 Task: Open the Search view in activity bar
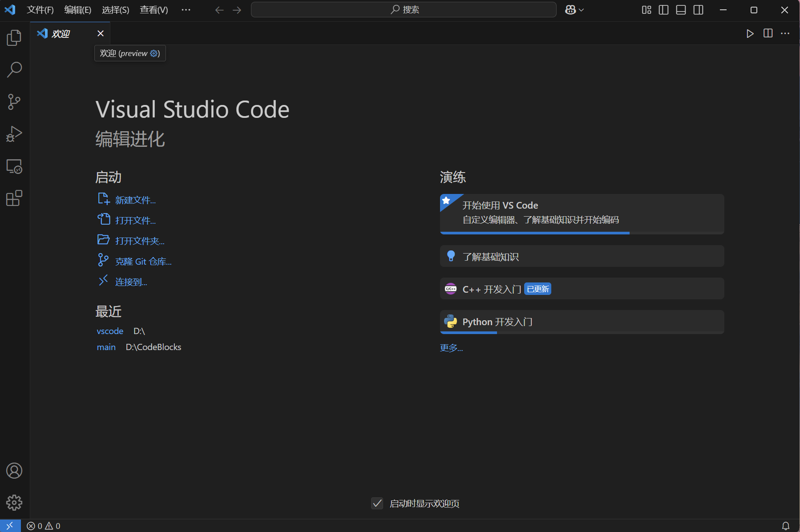coord(14,70)
